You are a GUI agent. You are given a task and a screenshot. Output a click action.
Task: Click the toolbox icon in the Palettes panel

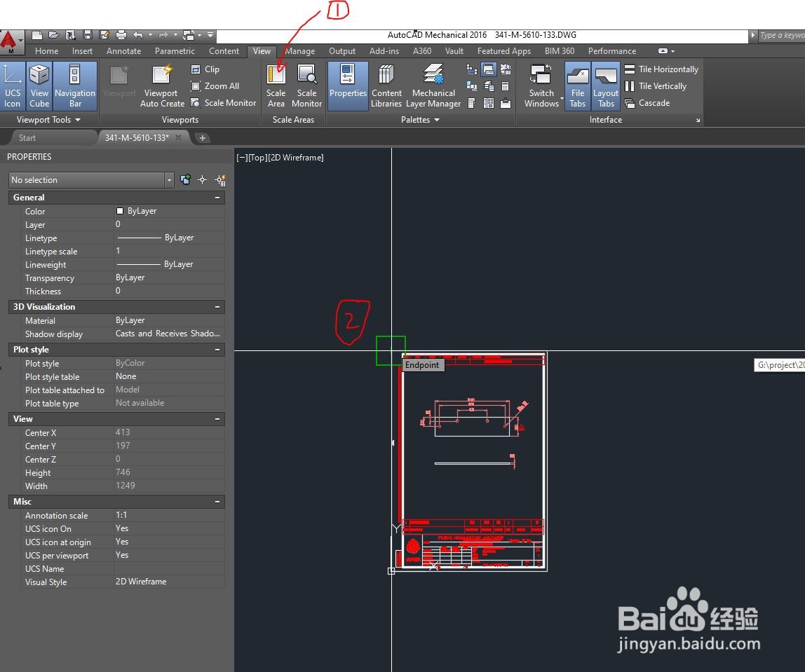505,103
